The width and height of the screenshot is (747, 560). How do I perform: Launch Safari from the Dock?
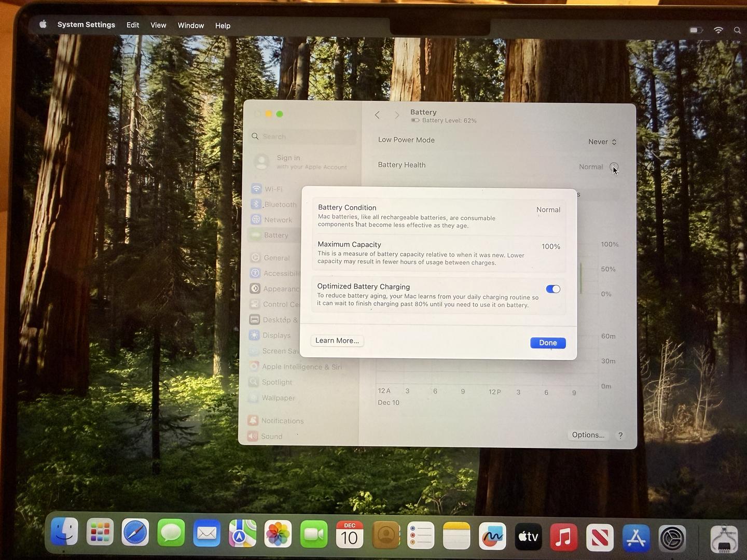[135, 533]
